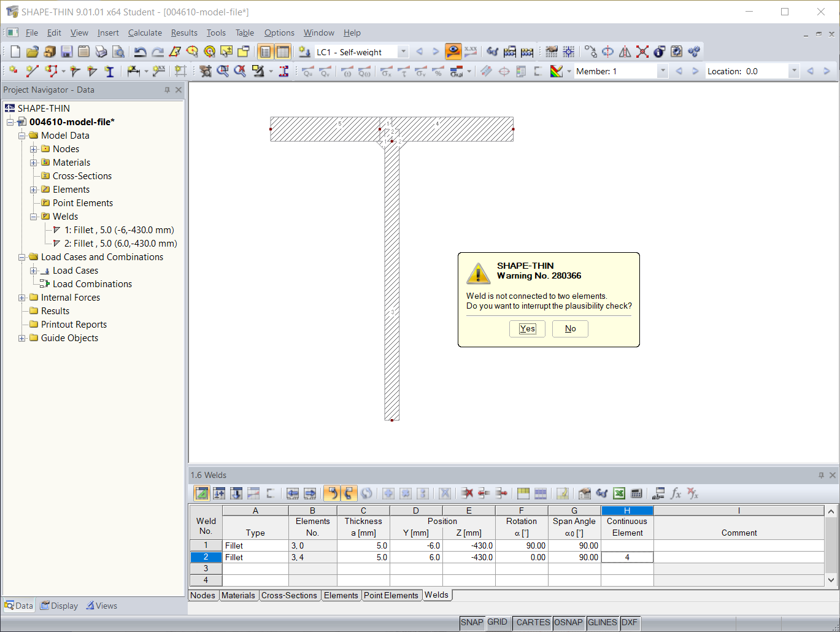The width and height of the screenshot is (840, 632).
Task: Click the Print icon in the toolbar
Action: click(101, 52)
